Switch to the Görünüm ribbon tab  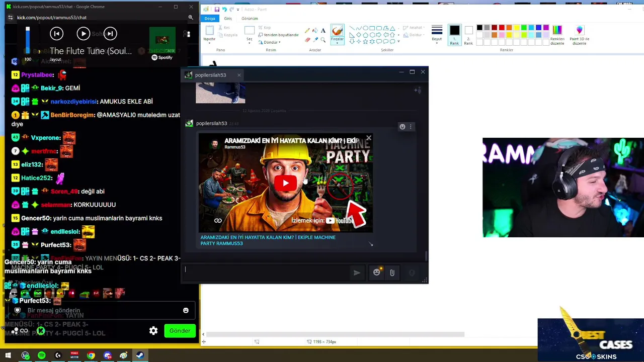[x=250, y=19]
